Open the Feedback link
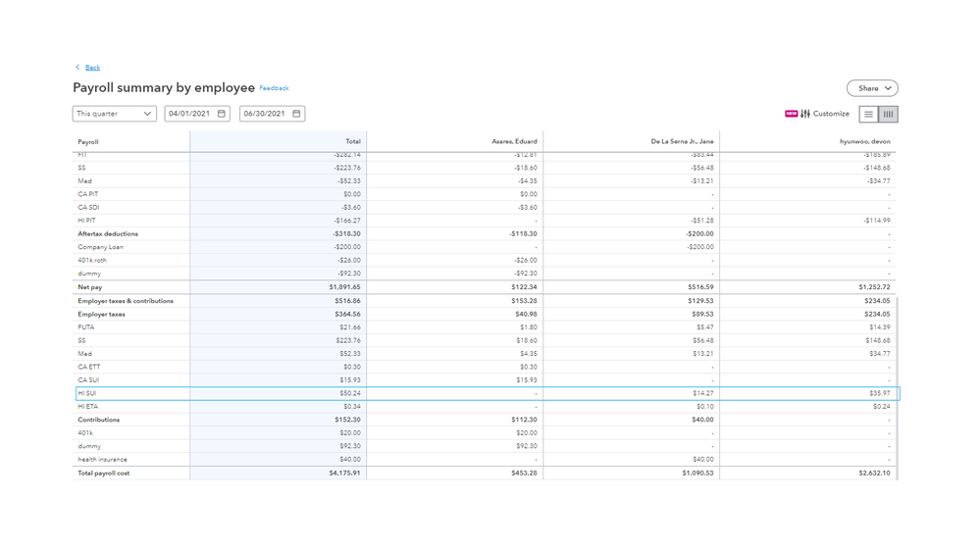980x551 pixels. point(274,88)
